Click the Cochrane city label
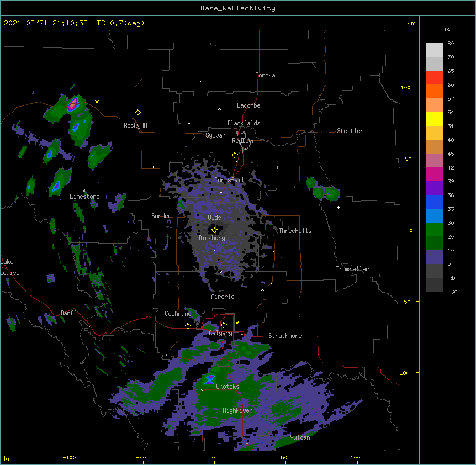This screenshot has height=465, width=476. (178, 314)
